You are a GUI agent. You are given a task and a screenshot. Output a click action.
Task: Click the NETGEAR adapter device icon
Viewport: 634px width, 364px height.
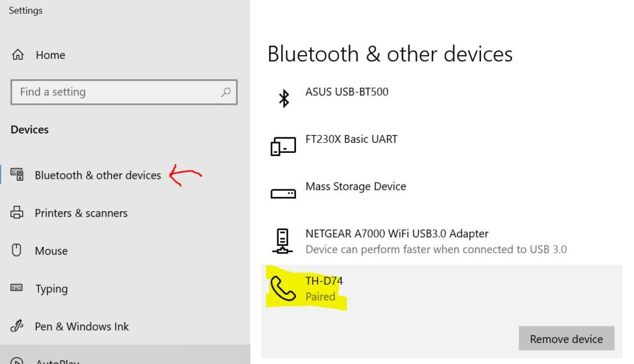pyautogui.click(x=282, y=240)
